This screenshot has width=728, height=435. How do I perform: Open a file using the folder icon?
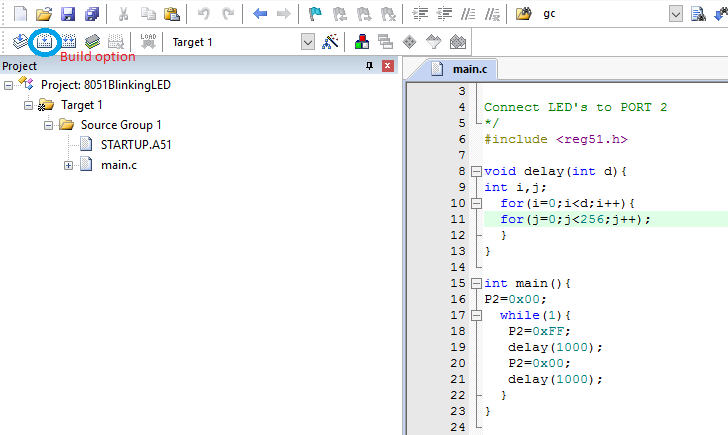coord(44,14)
